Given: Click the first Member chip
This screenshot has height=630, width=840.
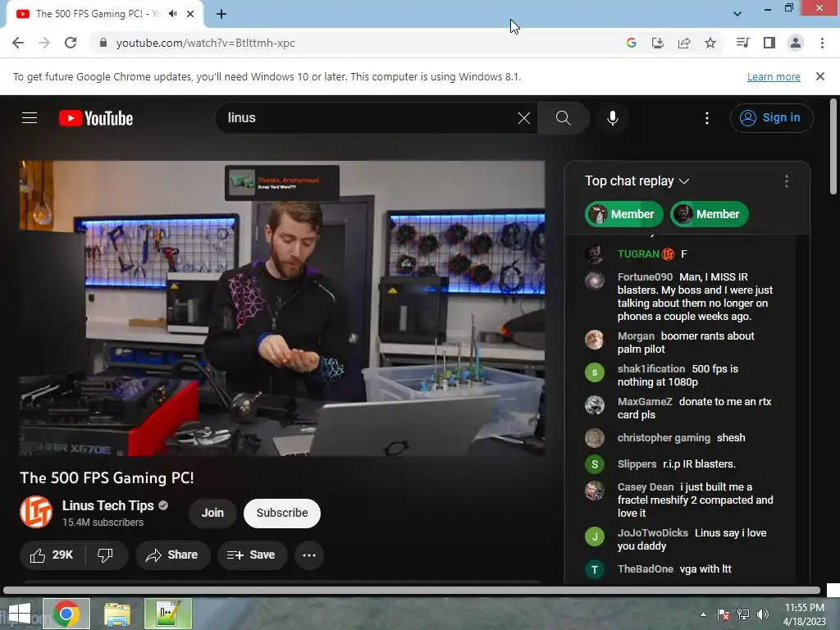Looking at the screenshot, I should click(623, 214).
